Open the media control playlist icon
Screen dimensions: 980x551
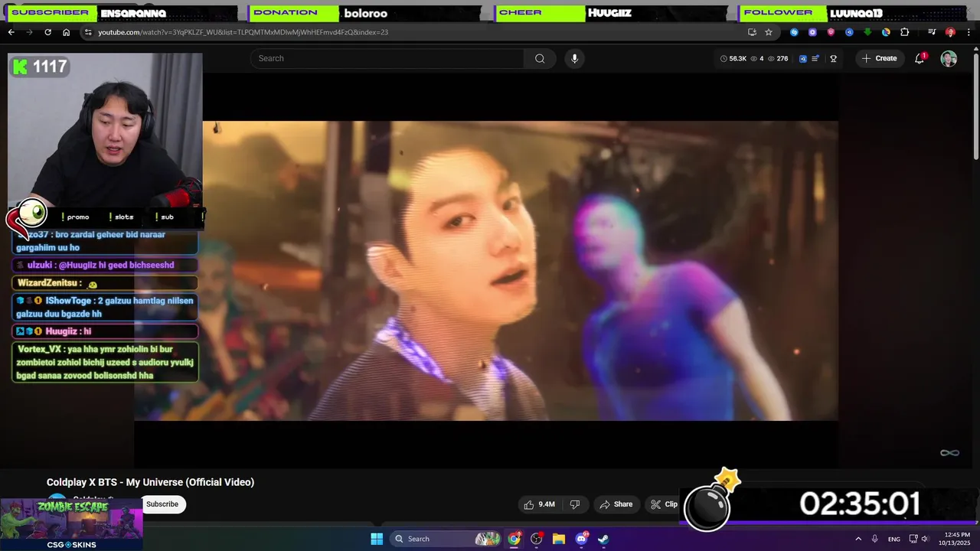[932, 32]
